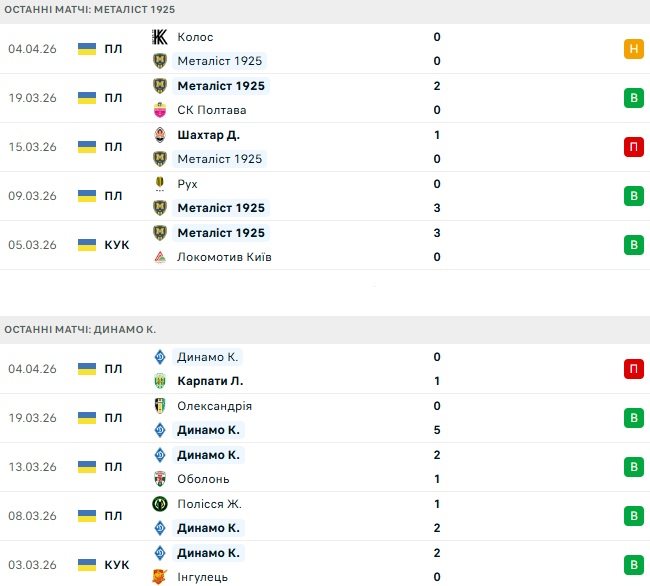Open the Колос team link
The width and height of the screenshot is (650, 586).
(x=195, y=37)
